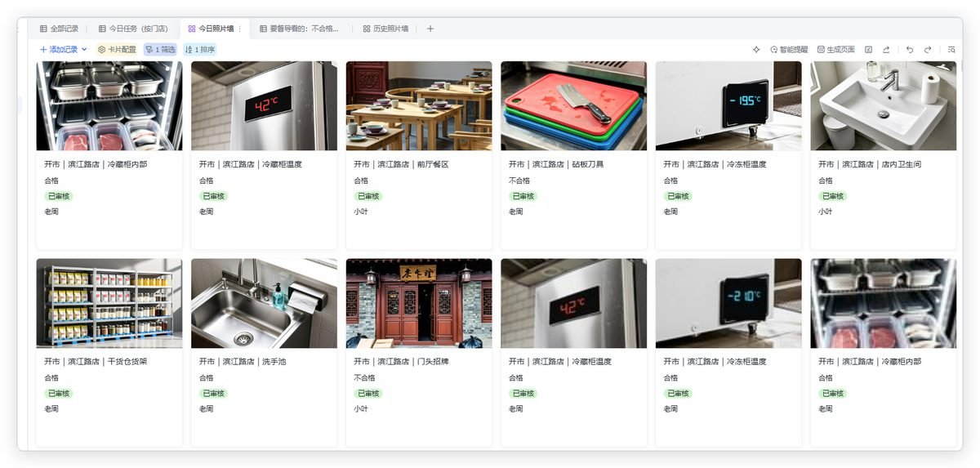Click the undo arrow
Image resolution: width=980 pixels, height=468 pixels.
[x=910, y=50]
